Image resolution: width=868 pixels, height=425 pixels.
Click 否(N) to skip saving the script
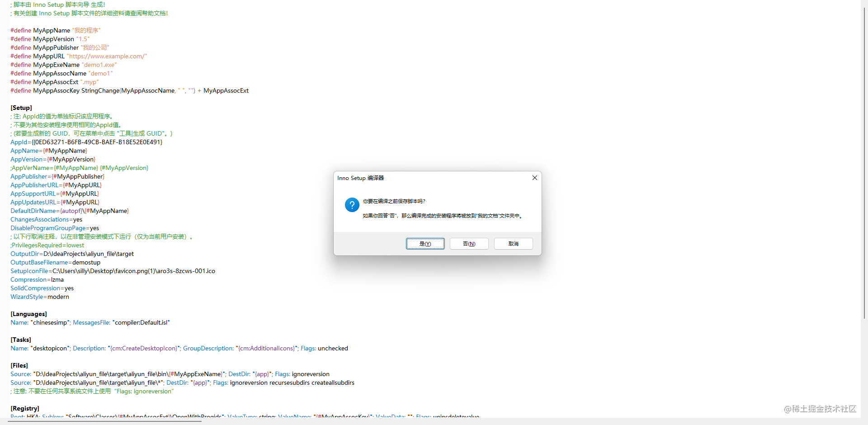pyautogui.click(x=468, y=243)
